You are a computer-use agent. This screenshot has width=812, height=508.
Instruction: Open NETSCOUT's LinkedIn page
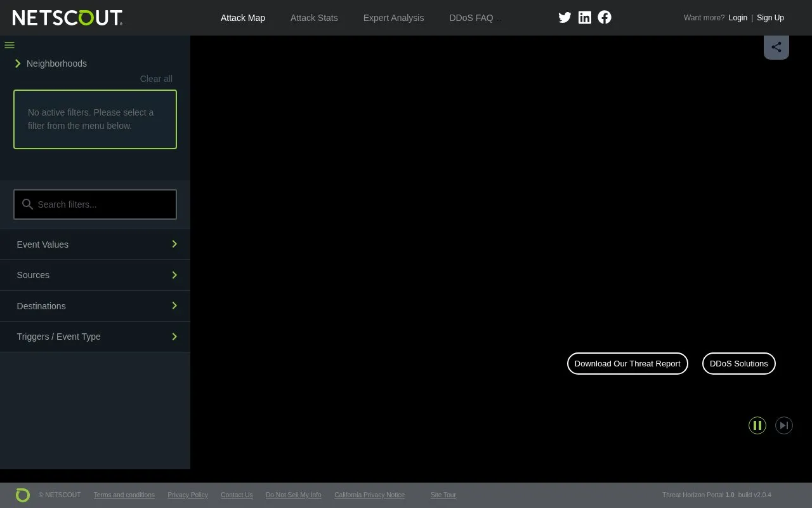tap(585, 18)
